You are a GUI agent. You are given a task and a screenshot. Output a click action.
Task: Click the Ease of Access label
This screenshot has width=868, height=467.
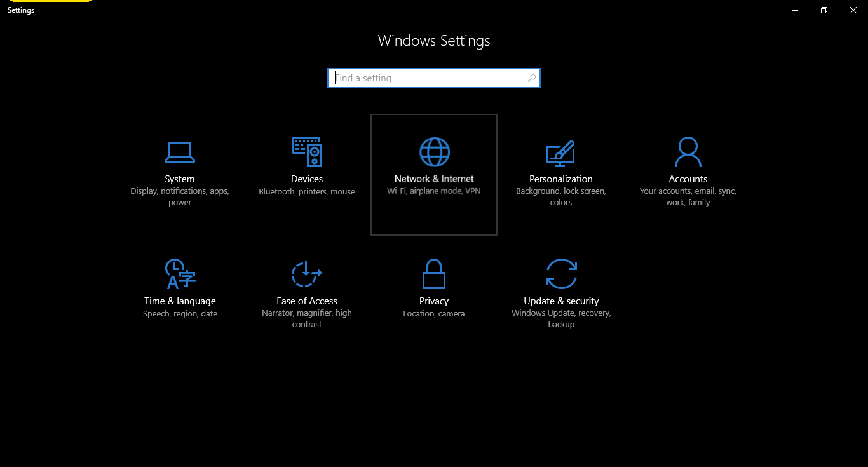307,301
